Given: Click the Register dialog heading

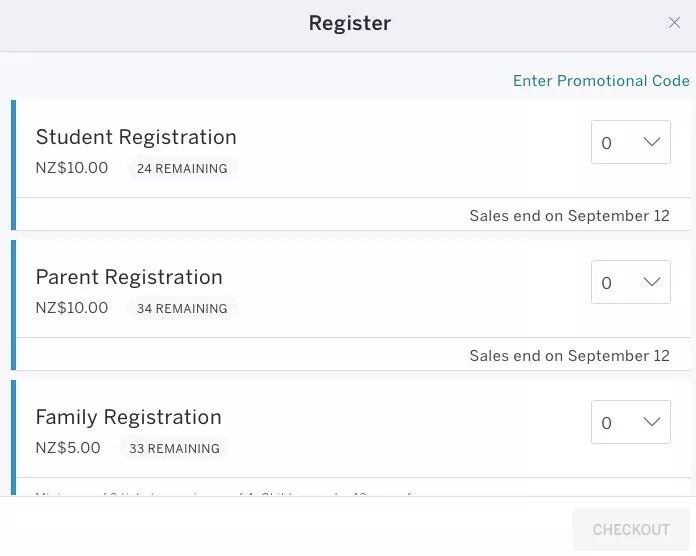Looking at the screenshot, I should coord(349,23).
